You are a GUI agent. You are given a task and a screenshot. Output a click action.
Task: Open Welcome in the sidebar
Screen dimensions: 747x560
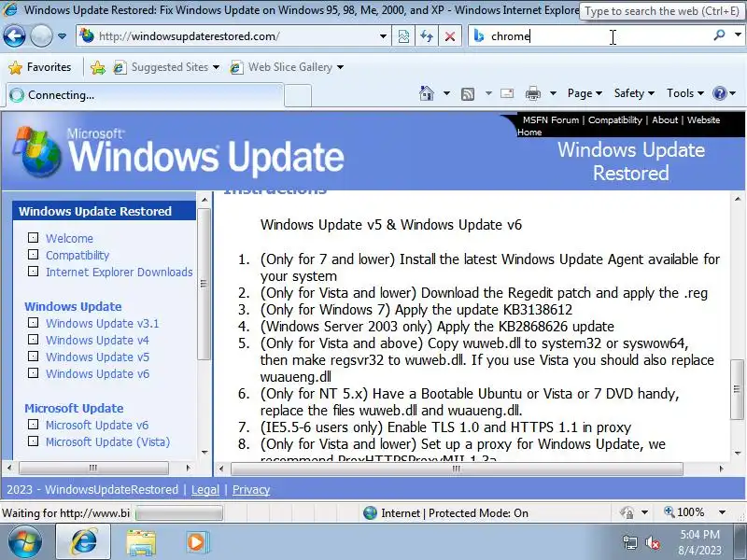tap(69, 238)
